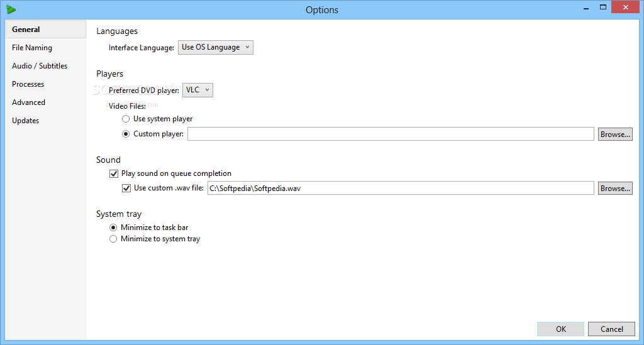This screenshot has width=644, height=345.
Task: Maximize the Options window
Action: [603, 8]
